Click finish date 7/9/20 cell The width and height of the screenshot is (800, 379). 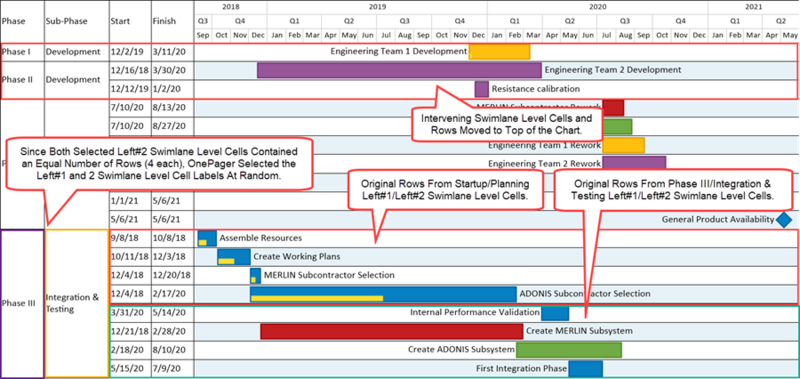coord(172,368)
